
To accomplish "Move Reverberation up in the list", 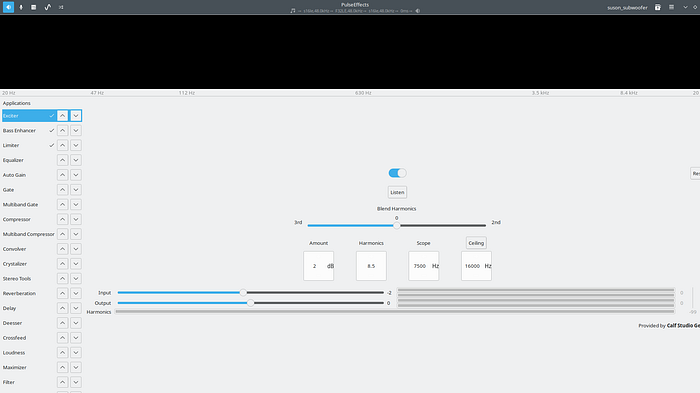I will click(62, 293).
